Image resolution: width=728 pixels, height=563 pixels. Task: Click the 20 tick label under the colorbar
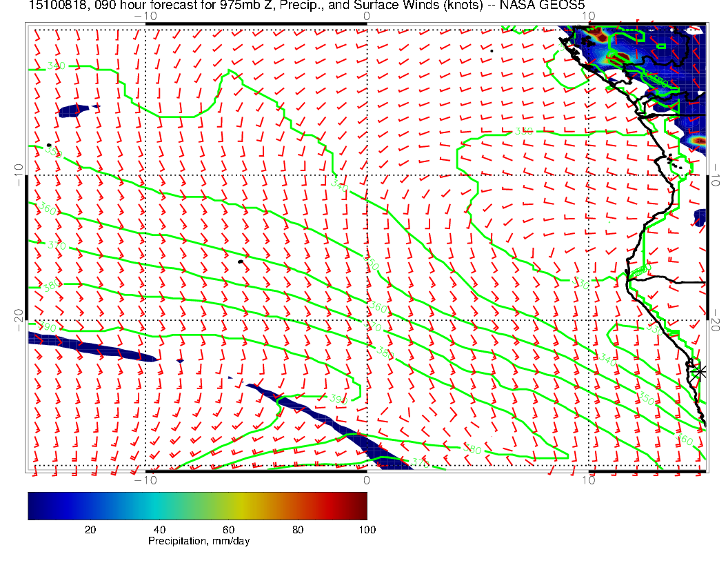tap(90, 530)
